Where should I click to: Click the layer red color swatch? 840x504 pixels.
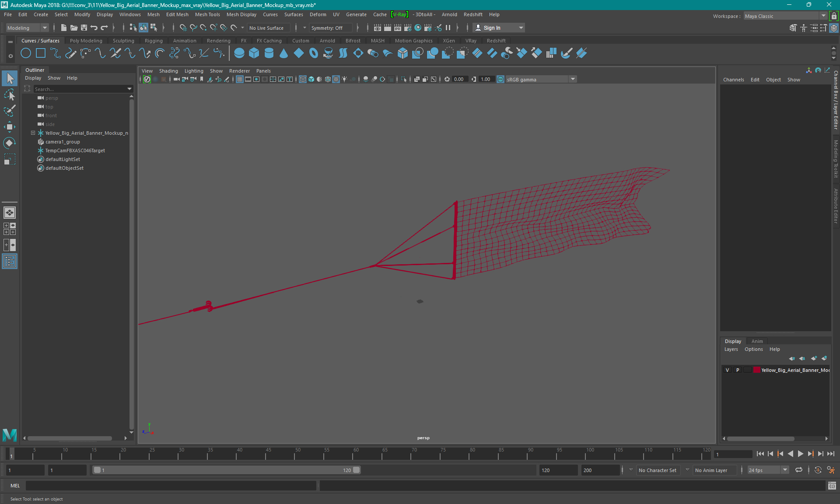click(756, 370)
